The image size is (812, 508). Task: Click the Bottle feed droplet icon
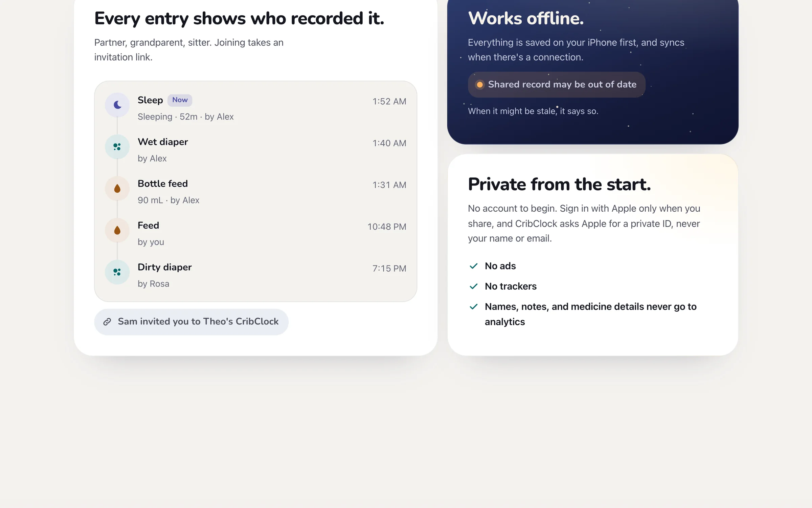(117, 189)
